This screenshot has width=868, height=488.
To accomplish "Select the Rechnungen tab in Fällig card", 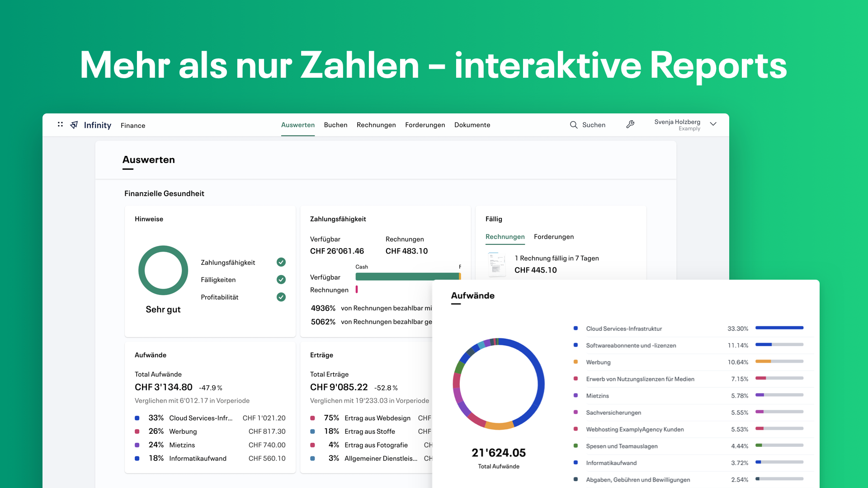I will (505, 236).
